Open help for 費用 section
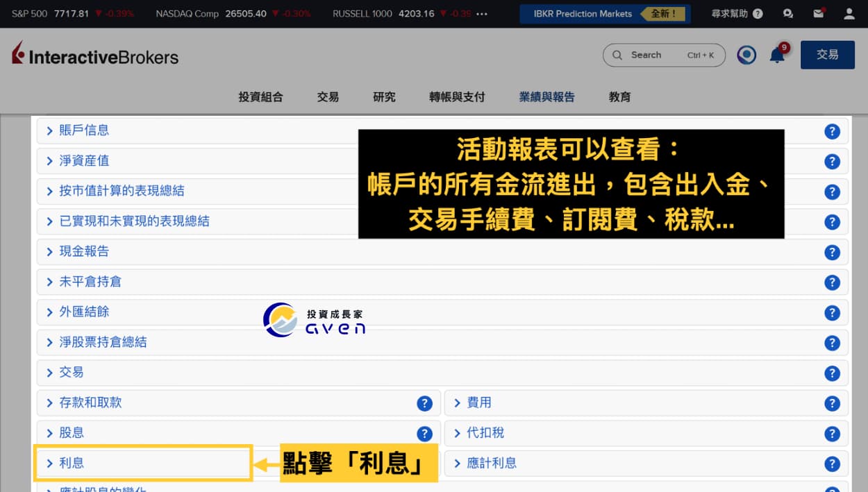 click(832, 403)
